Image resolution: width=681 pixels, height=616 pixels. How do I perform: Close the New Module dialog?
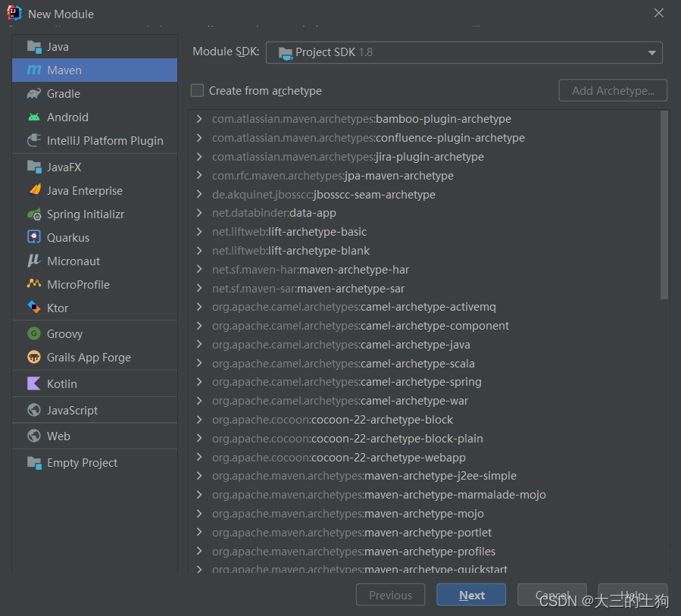tap(659, 13)
